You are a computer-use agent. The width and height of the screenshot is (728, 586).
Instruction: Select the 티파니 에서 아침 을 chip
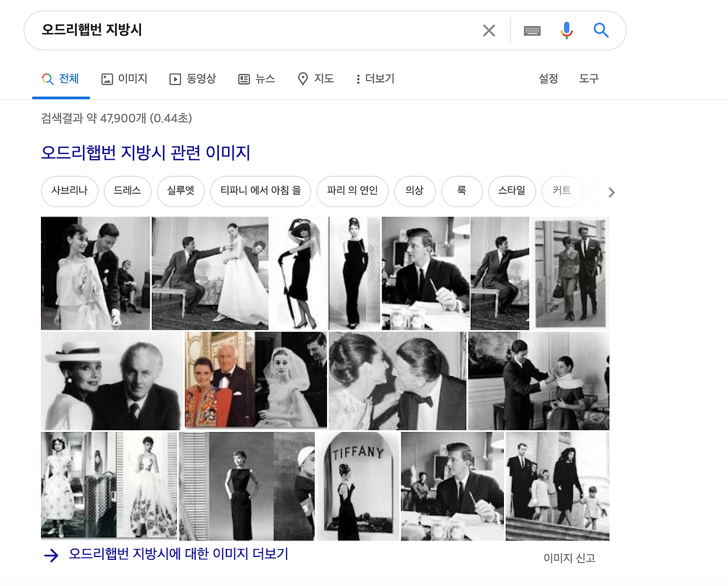[260, 192]
